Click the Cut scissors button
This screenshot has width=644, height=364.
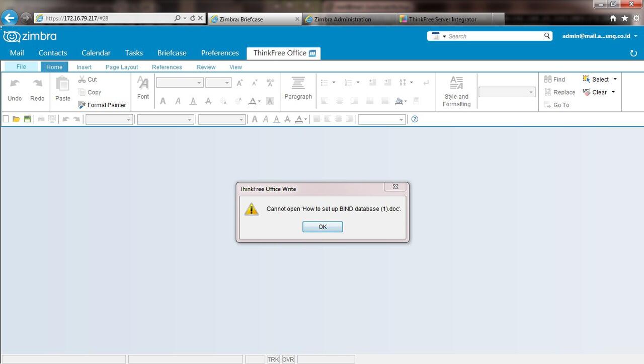[x=88, y=80]
